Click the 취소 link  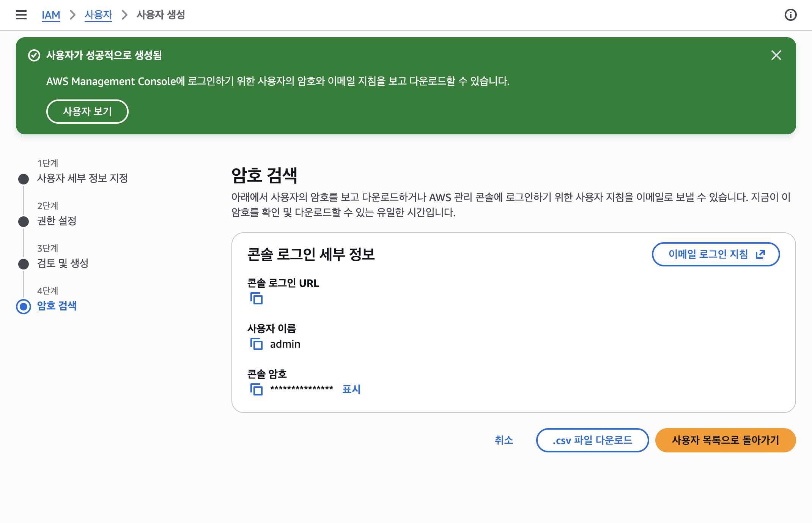pos(504,440)
